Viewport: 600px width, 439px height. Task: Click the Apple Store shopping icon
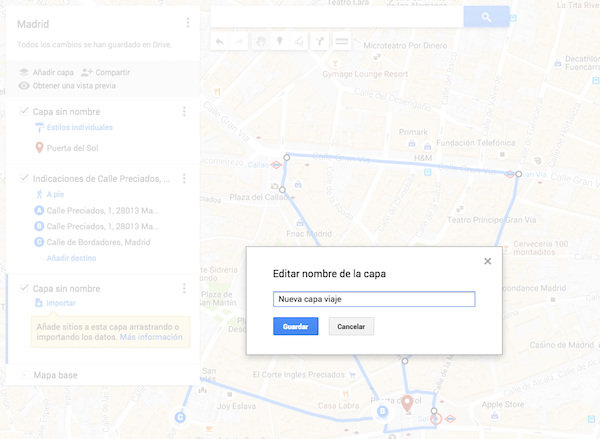point(495,415)
